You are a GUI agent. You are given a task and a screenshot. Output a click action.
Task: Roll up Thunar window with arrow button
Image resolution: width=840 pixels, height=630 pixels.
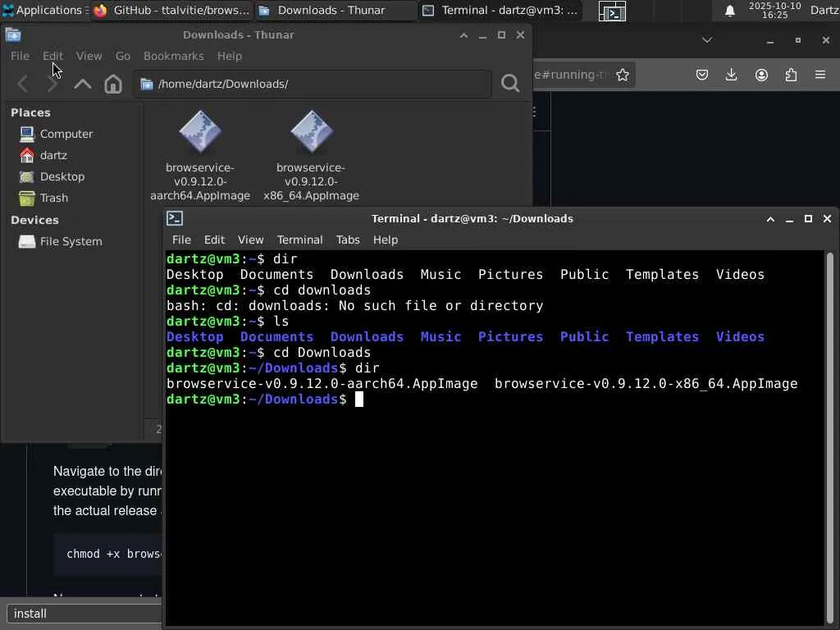pyautogui.click(x=464, y=35)
